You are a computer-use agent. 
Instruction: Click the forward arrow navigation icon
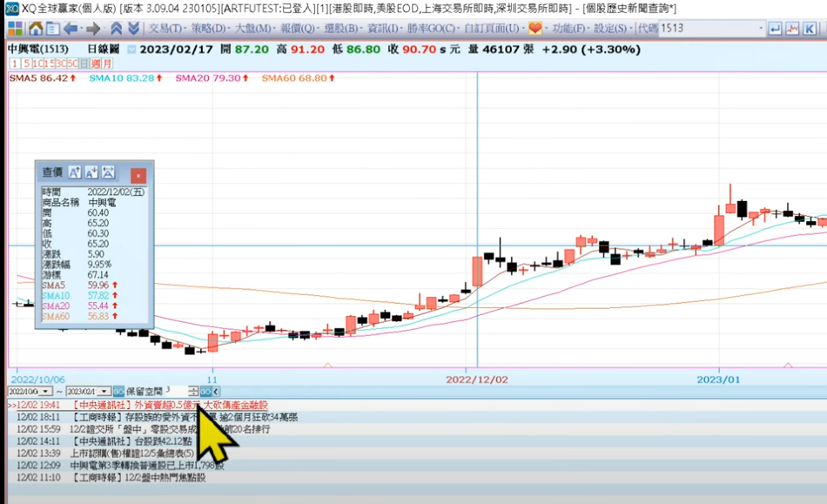[x=93, y=29]
